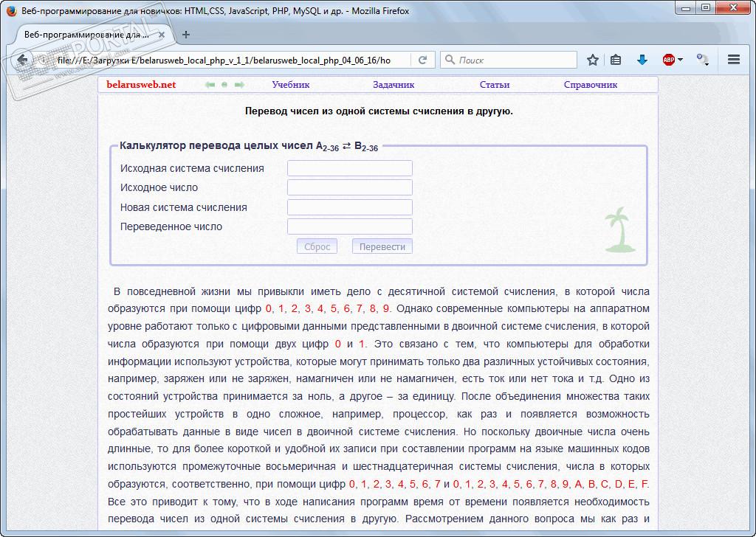
Task: Click the search magnifier icon
Action: click(x=450, y=60)
